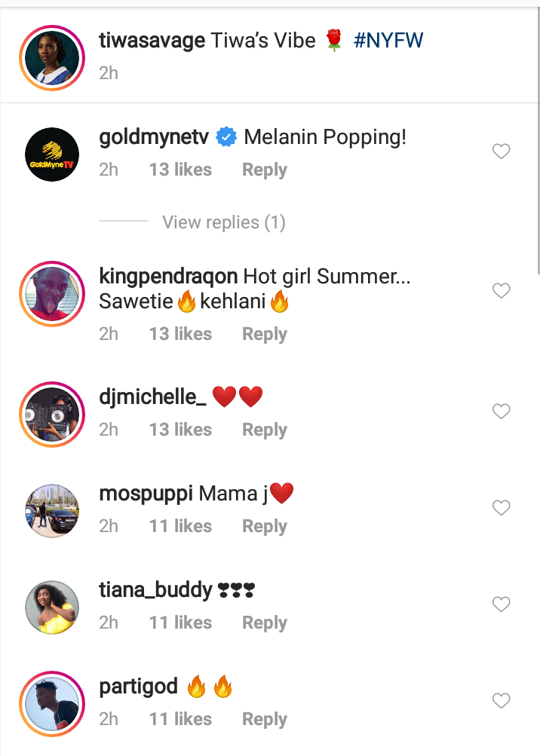Reply to goldmynetv's comment

[x=264, y=170]
